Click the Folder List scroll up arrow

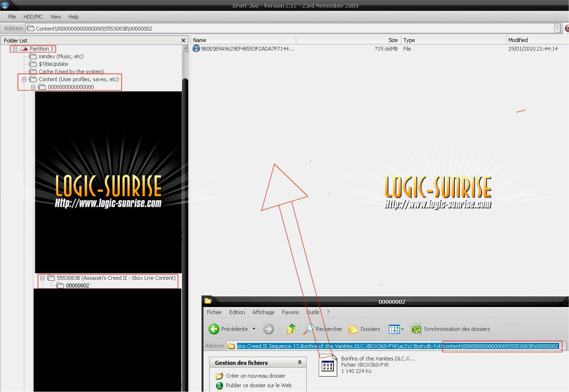coord(185,48)
